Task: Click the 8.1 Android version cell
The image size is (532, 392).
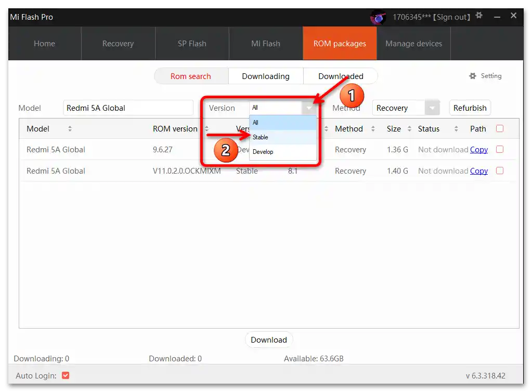Action: pos(292,171)
